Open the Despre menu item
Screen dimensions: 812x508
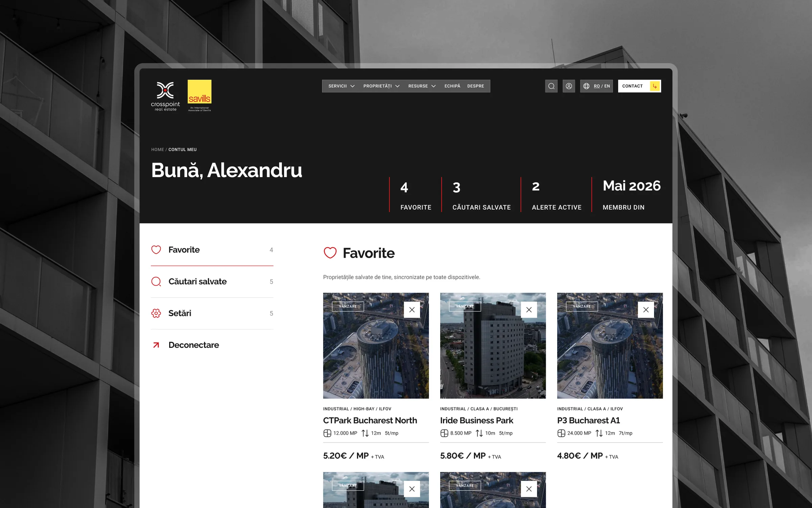(x=476, y=86)
